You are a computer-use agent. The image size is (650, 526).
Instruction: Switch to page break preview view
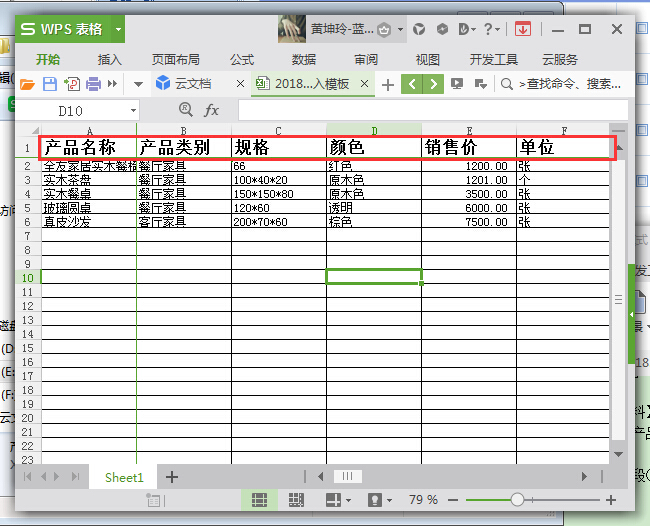click(x=296, y=499)
